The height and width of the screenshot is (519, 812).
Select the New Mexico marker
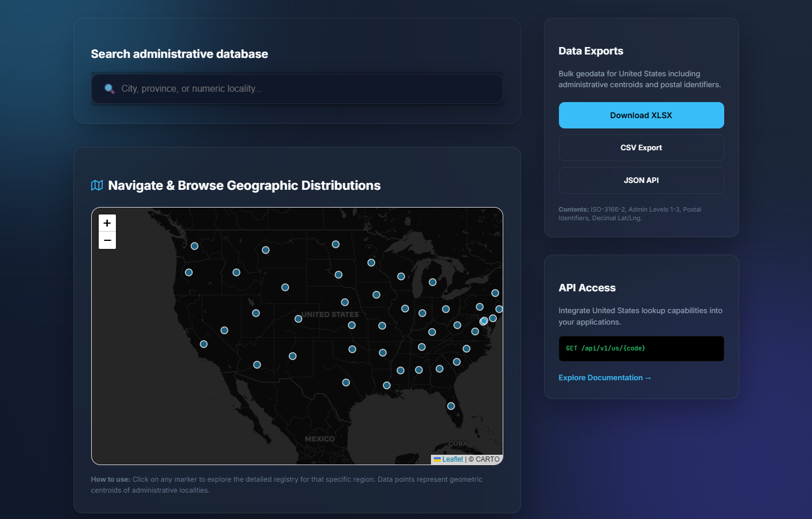pos(293,356)
